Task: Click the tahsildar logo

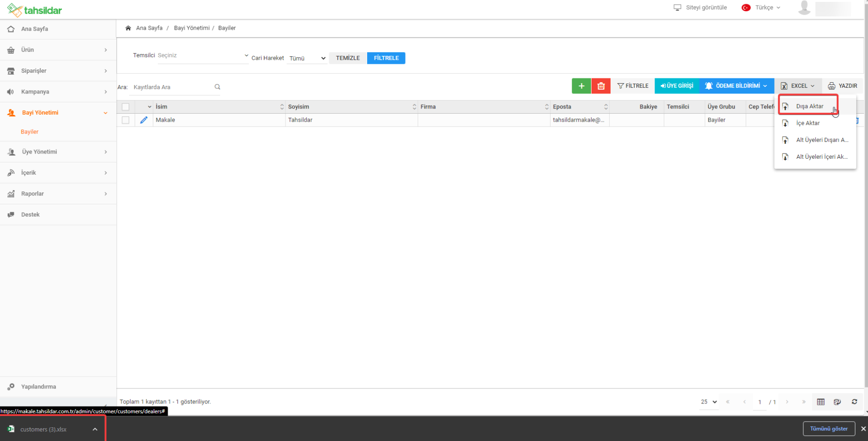Action: [x=34, y=10]
